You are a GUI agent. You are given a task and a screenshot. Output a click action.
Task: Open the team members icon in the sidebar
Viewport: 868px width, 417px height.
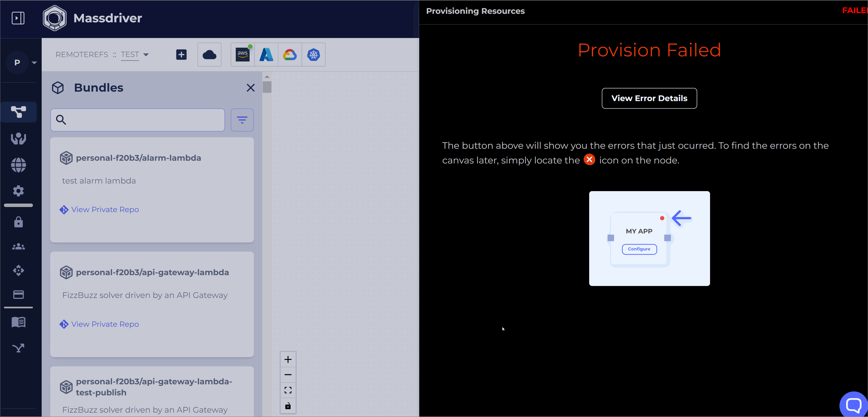(x=18, y=246)
